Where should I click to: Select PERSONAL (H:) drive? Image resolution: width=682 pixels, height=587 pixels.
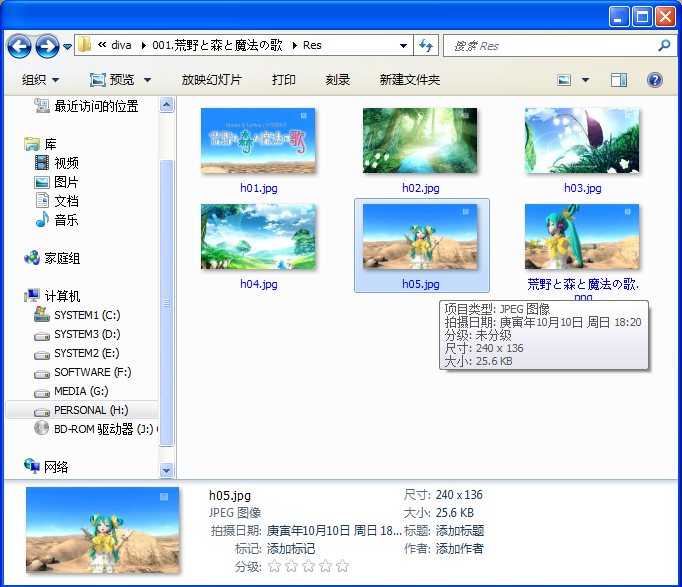(82, 410)
